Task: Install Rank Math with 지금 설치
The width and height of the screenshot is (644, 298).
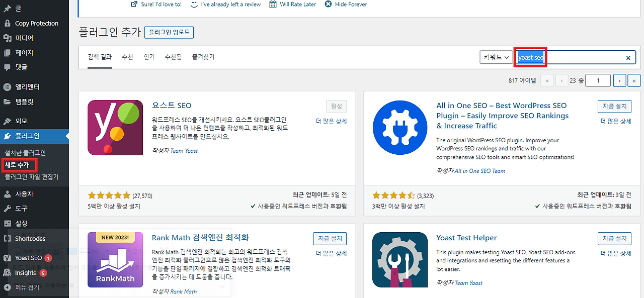Action: coord(330,238)
